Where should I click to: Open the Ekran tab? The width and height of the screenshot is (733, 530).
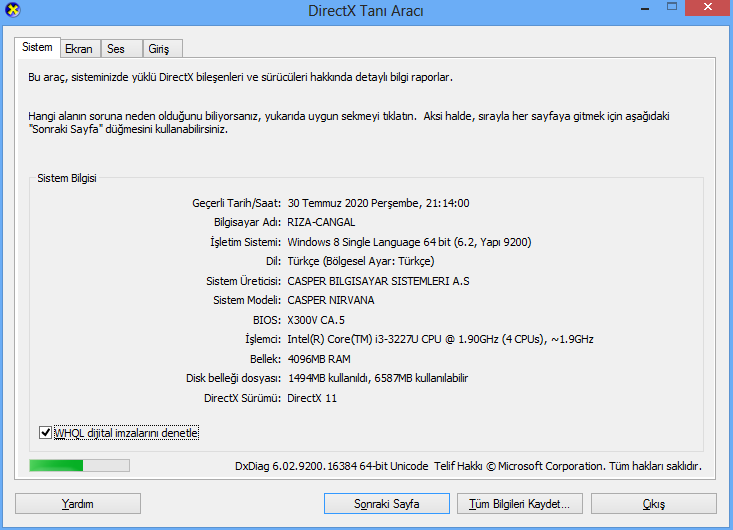click(79, 49)
